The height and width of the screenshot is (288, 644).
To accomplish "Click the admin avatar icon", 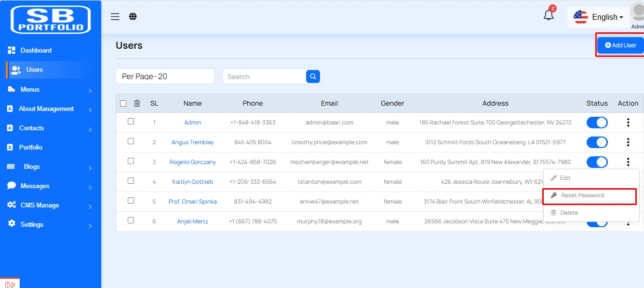I will pos(637,12).
